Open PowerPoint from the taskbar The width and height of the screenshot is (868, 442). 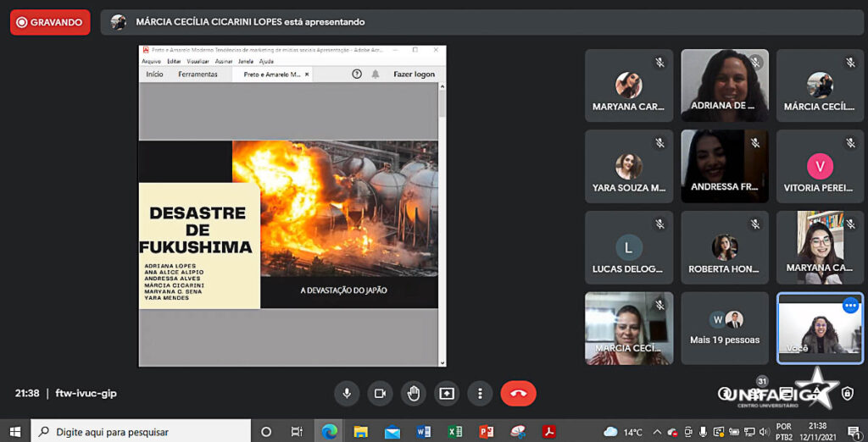coord(486,432)
